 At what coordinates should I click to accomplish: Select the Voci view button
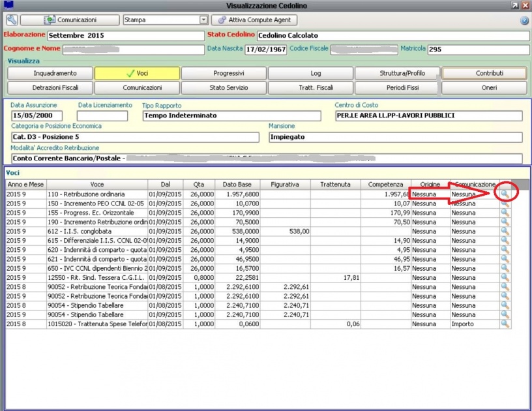click(x=137, y=74)
